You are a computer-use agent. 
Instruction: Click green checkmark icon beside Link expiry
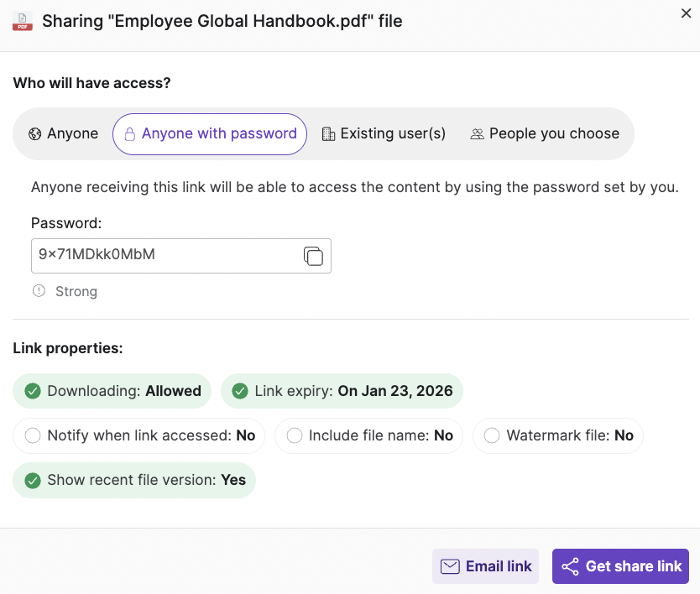(x=240, y=391)
